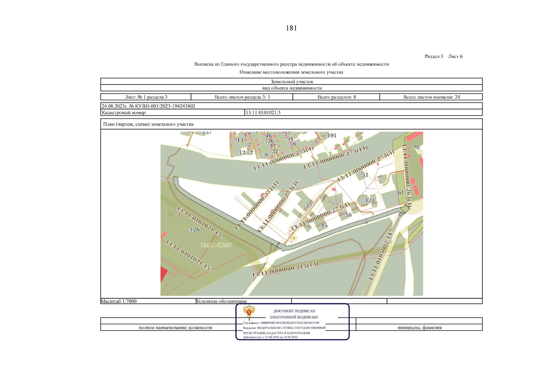The width and height of the screenshot is (555, 392).
Task: Click the "План (чертеж, схема) земельного участка" heading
Action: pyautogui.click(x=148, y=124)
